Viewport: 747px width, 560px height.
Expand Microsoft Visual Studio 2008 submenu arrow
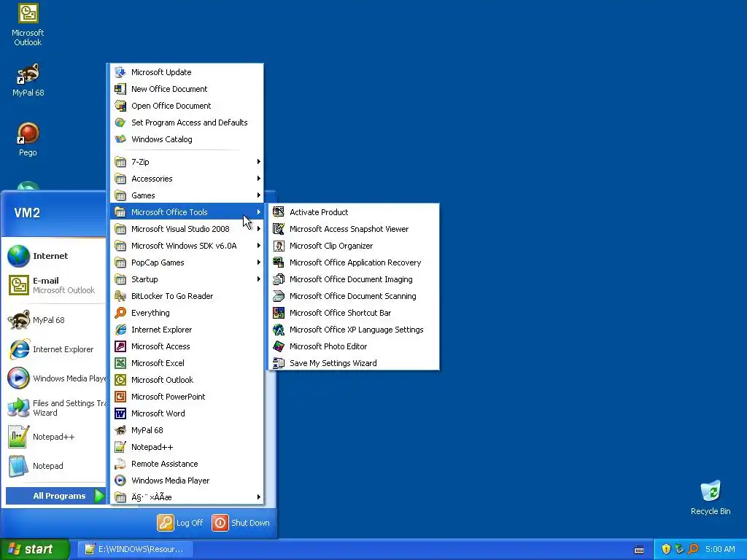(259, 228)
